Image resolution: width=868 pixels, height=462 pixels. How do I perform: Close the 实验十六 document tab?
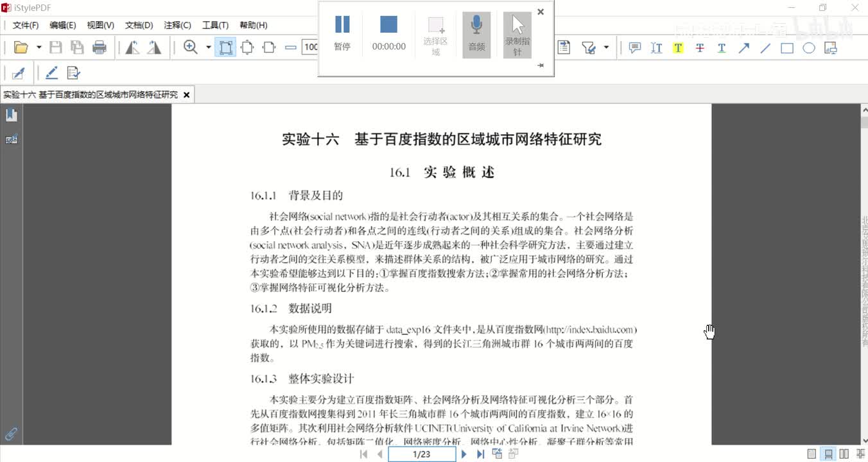187,94
